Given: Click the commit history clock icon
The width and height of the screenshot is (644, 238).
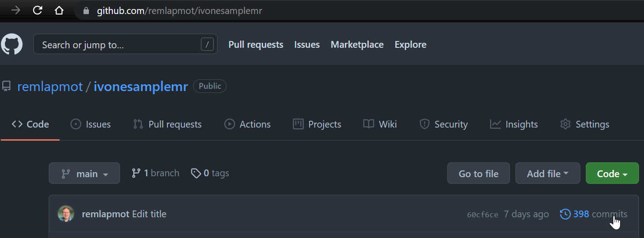Looking at the screenshot, I should (565, 214).
